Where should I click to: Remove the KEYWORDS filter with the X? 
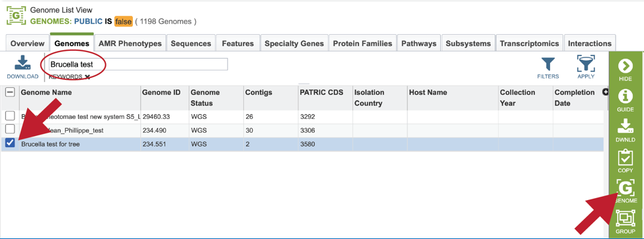tap(87, 77)
